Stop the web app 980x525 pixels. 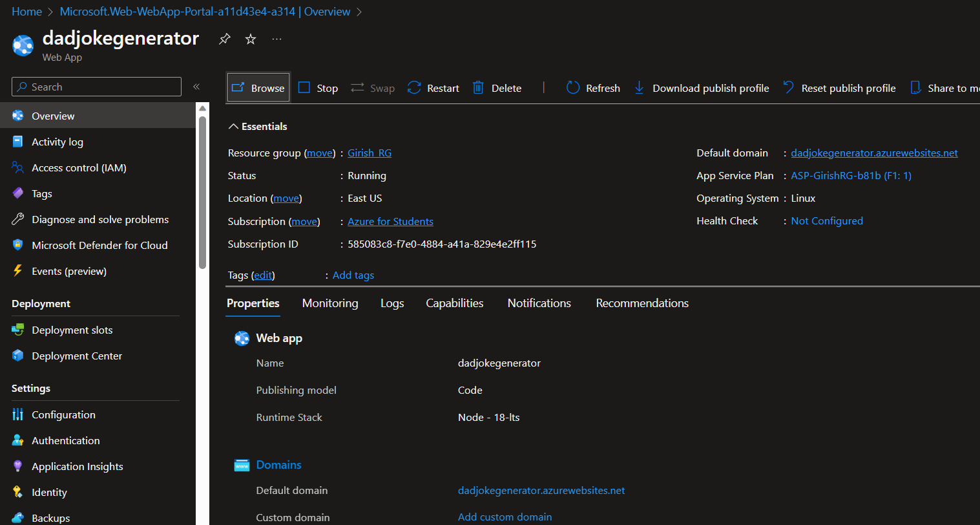tap(318, 88)
